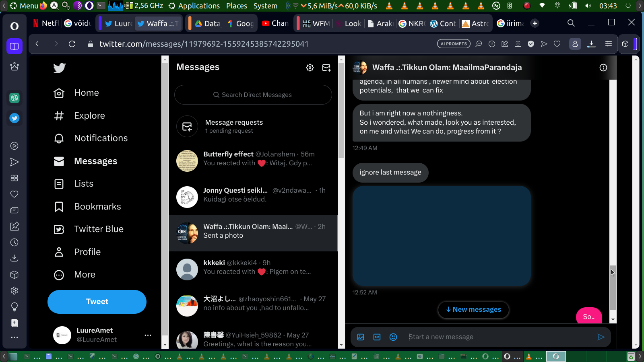
Task: Switch to the Netflix tab
Action: tap(45, 23)
